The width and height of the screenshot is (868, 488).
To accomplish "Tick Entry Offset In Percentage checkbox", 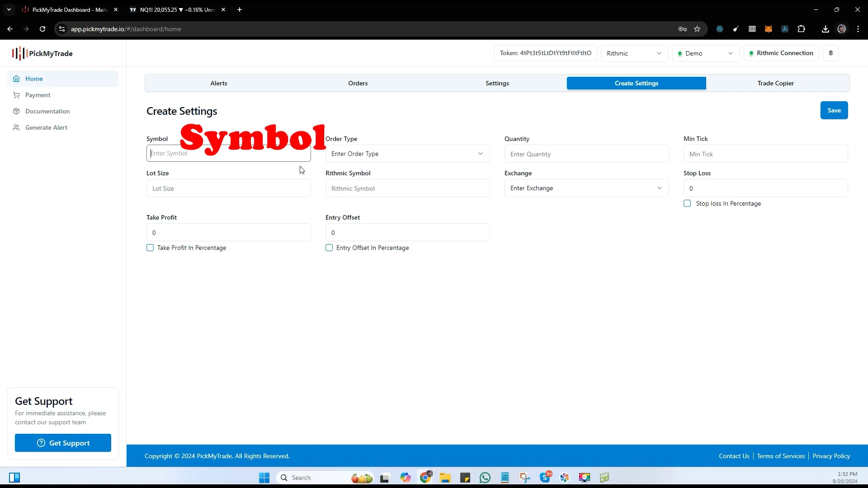I will tap(329, 248).
